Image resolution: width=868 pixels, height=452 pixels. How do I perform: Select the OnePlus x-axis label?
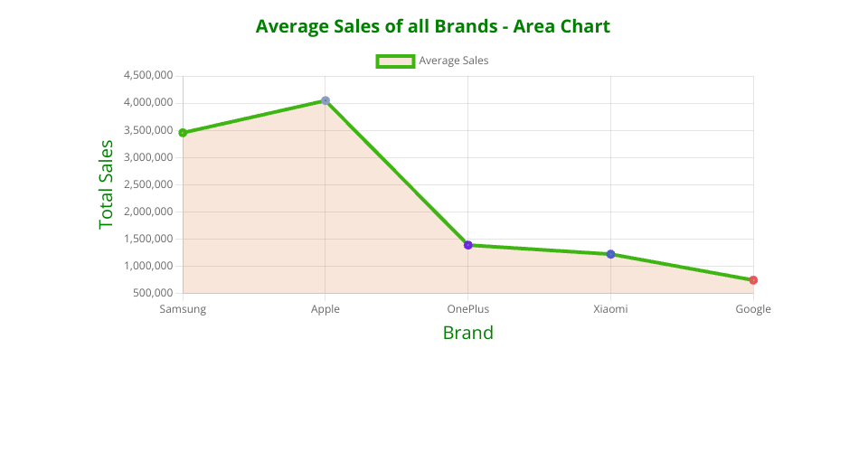[467, 309]
